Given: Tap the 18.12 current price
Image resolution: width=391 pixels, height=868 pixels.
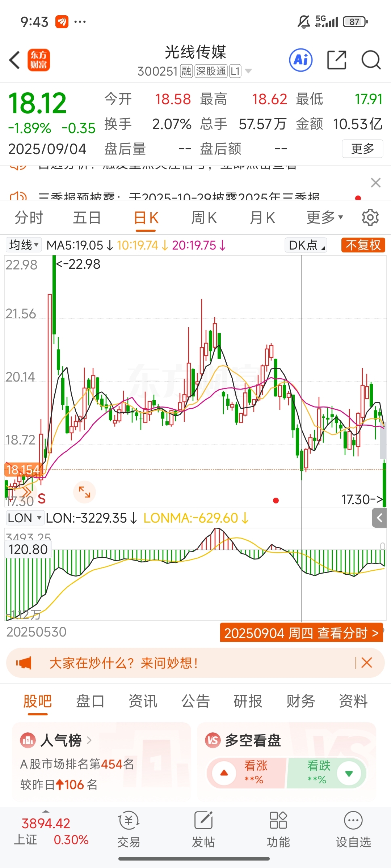Looking at the screenshot, I should click(x=37, y=103).
